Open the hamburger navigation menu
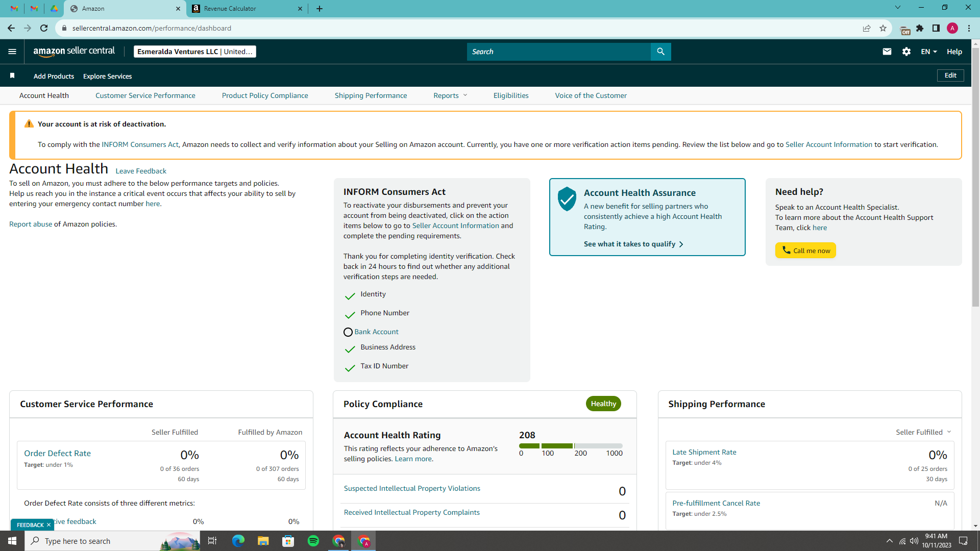The height and width of the screenshot is (551, 980). (x=12, y=52)
